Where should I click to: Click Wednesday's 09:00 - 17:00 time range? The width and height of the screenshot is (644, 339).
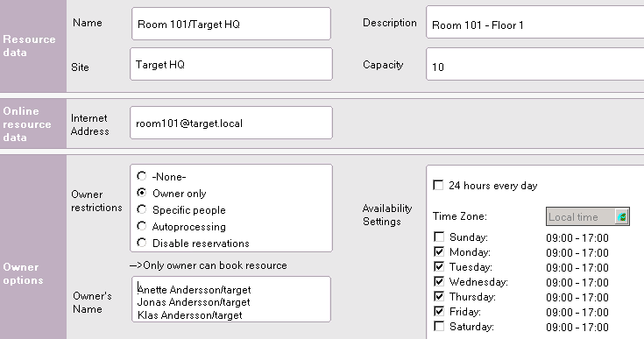pos(577,283)
